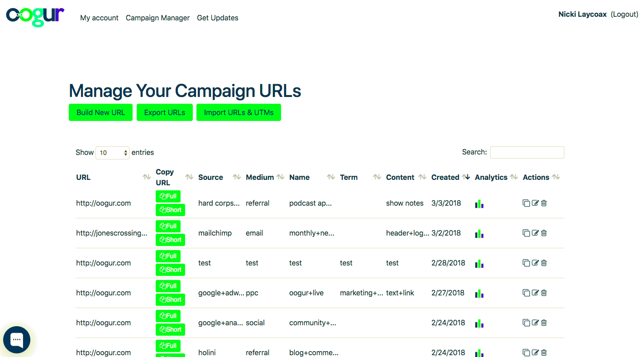Viewport: 644px width, 357px height.
Task: Navigate to My account
Action: [99, 18]
